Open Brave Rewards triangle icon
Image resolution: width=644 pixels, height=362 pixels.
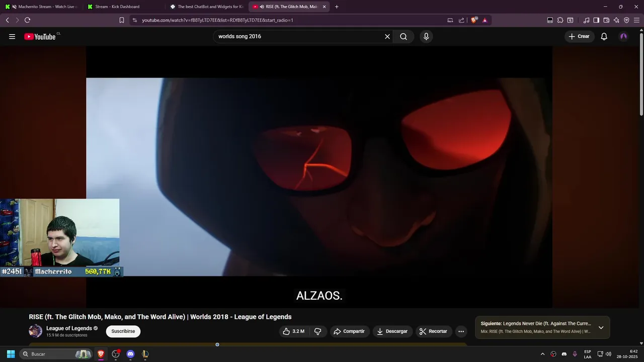pos(485,20)
